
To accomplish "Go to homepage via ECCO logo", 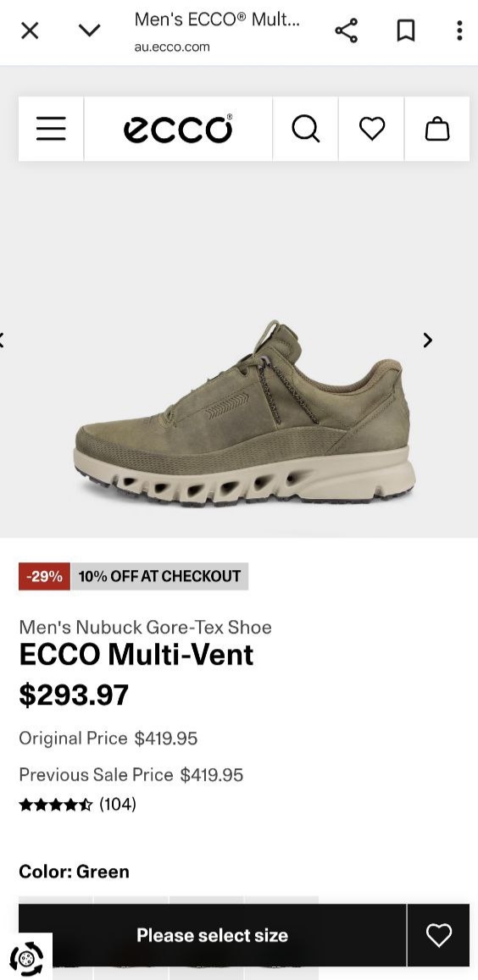I will click(178, 129).
